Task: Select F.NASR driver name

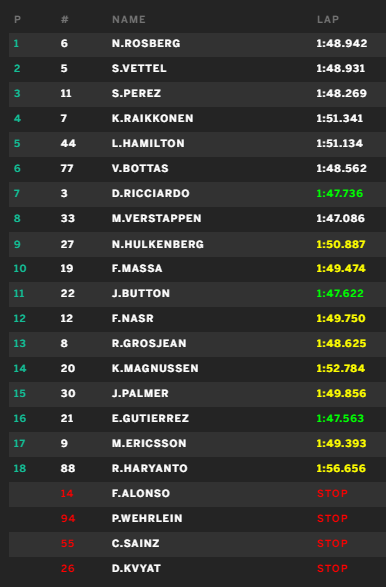Action: point(133,319)
